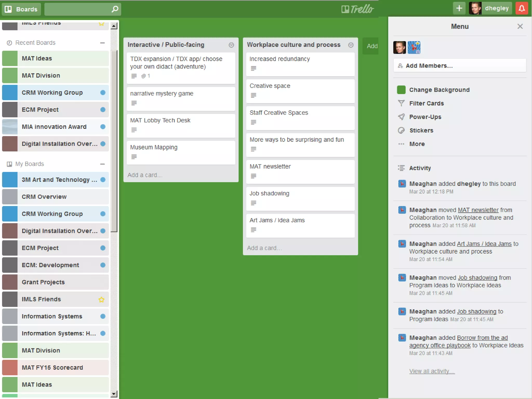The height and width of the screenshot is (399, 532).
Task: Open the Power-Ups rocket option
Action: coord(425,117)
